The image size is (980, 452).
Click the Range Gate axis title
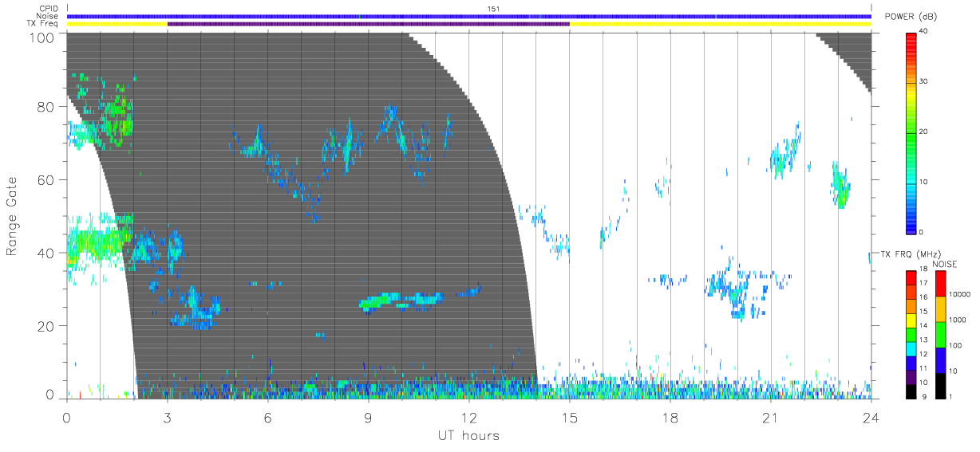coord(13,216)
